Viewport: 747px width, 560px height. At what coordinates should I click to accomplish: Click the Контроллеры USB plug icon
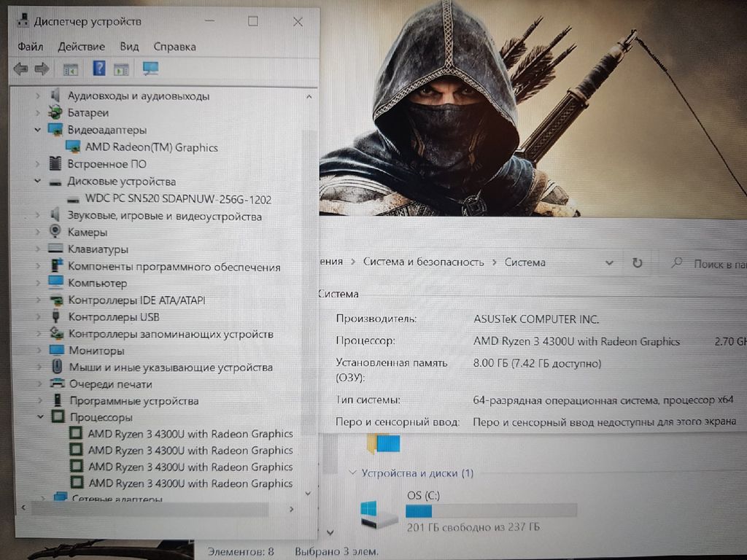click(55, 316)
